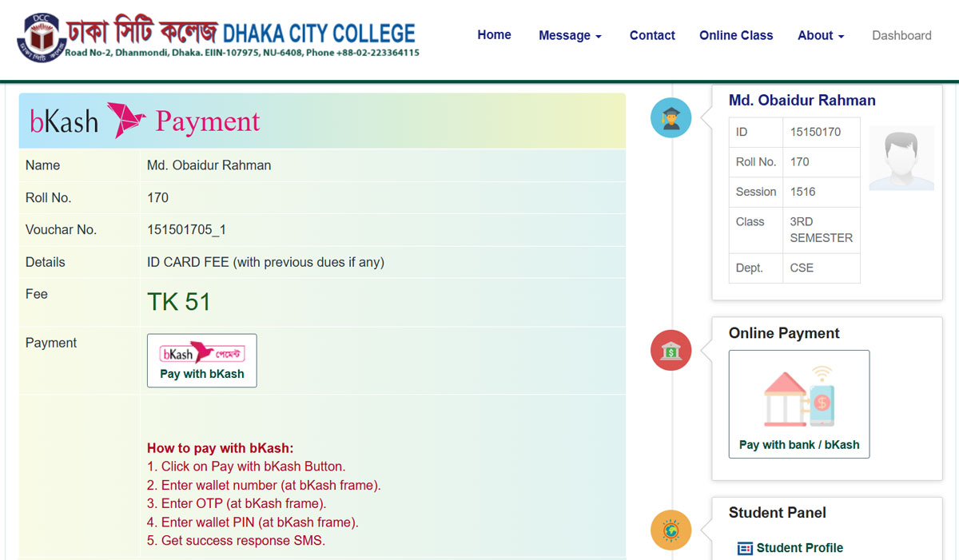Image resolution: width=959 pixels, height=560 pixels.
Task: Click the red bank payment timeline icon
Action: (x=671, y=350)
